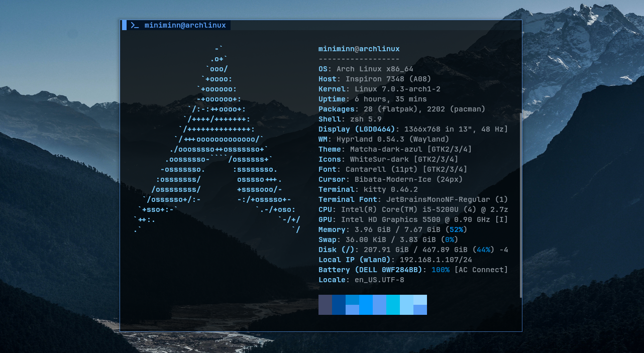The width and height of the screenshot is (644, 353).
Task: Select the miniminn@archlinux tab title
Action: click(x=185, y=25)
